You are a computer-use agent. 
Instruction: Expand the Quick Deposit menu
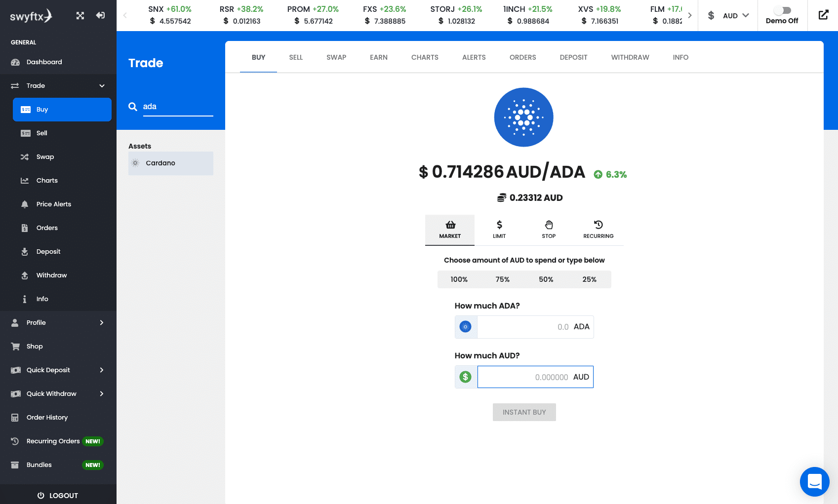click(58, 370)
